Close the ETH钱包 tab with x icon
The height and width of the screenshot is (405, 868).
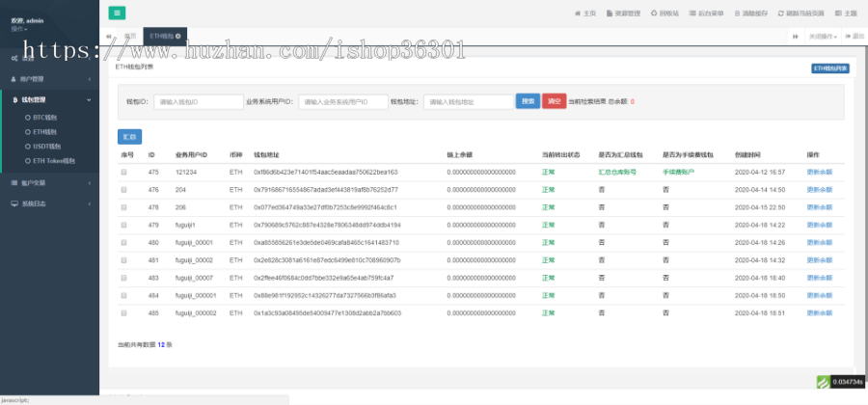(177, 36)
